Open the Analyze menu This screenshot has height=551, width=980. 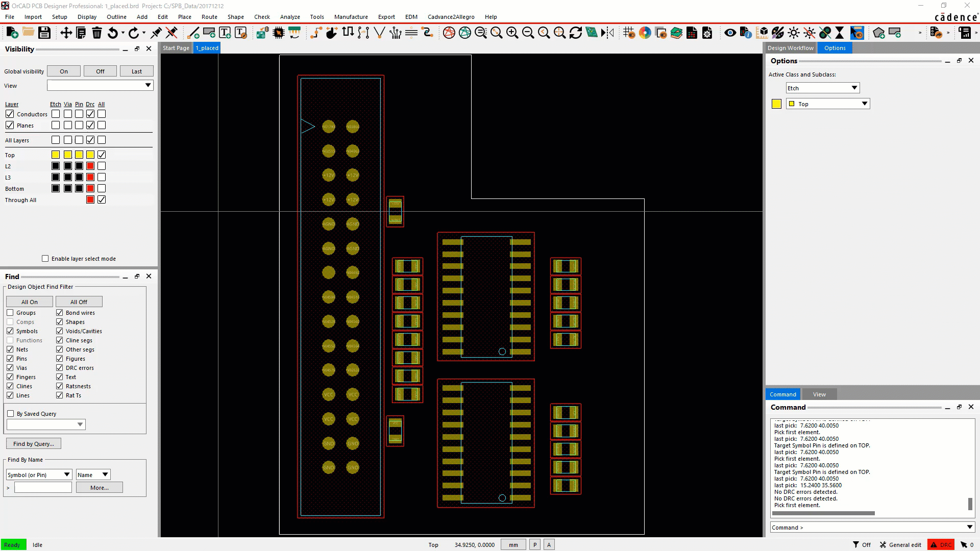[x=290, y=17]
